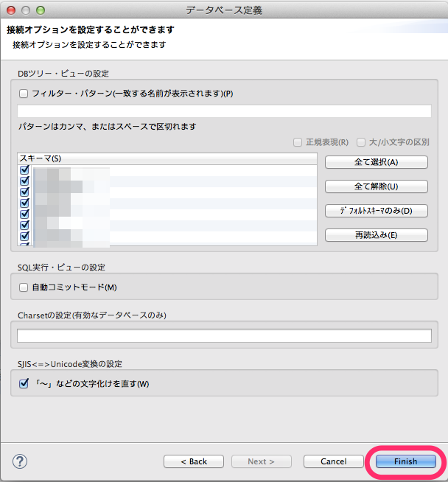
Task: Enable 自動コミットモード(M) checkbox
Action: click(24, 287)
